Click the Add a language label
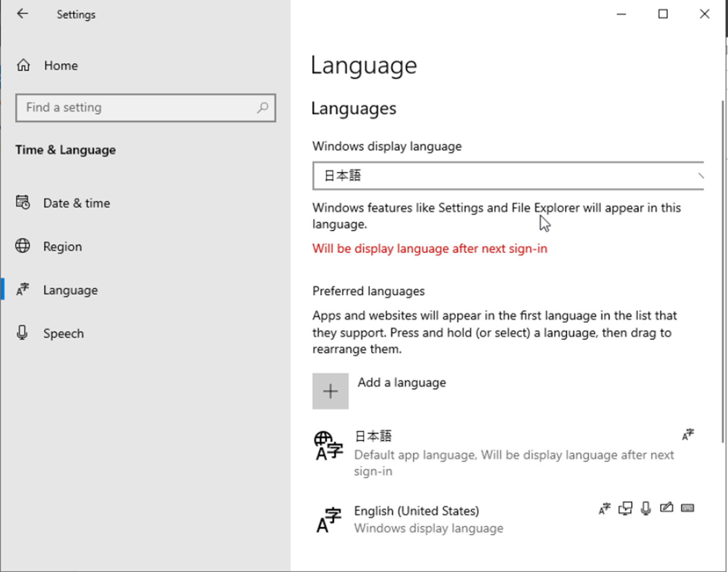 tap(402, 383)
